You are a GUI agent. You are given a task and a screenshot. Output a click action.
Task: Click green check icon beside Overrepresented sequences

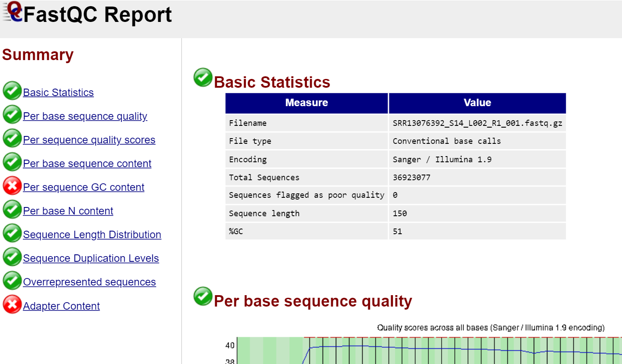click(12, 280)
